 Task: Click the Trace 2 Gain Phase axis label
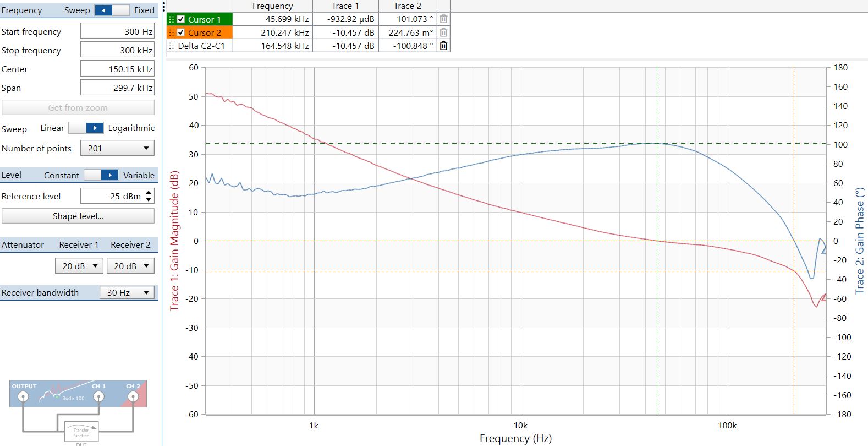[x=860, y=241]
